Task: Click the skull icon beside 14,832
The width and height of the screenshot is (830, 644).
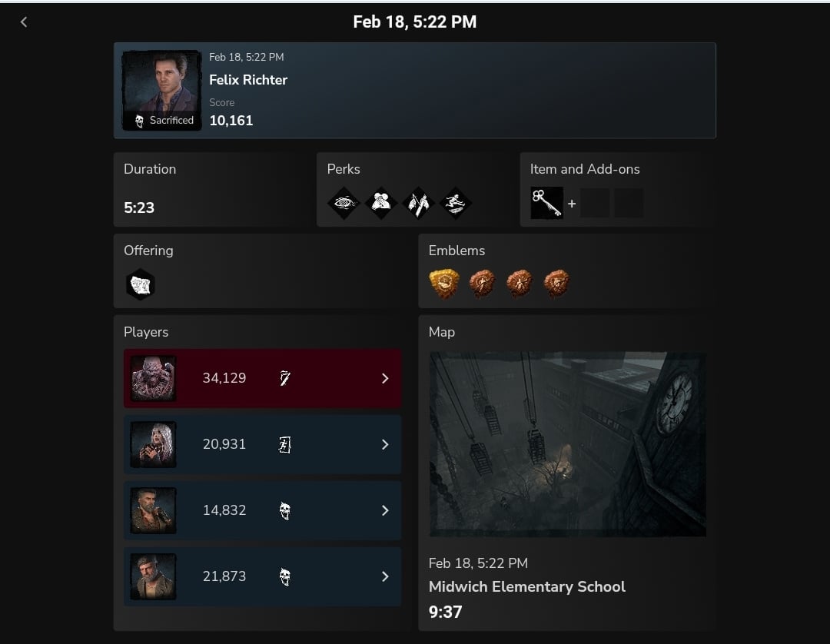Action: (x=285, y=510)
